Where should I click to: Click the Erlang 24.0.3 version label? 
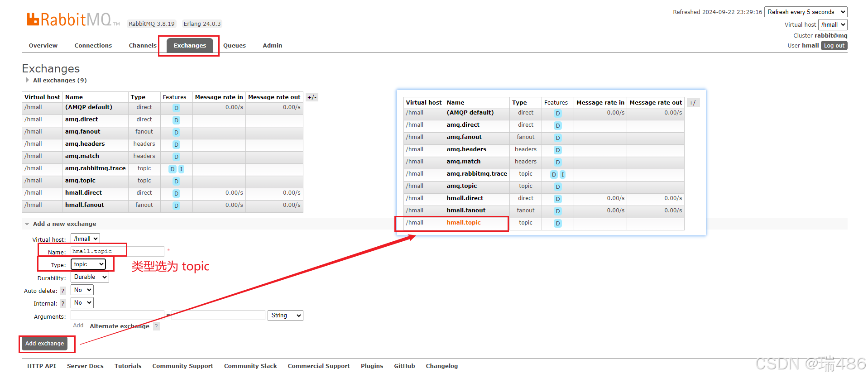click(x=202, y=24)
